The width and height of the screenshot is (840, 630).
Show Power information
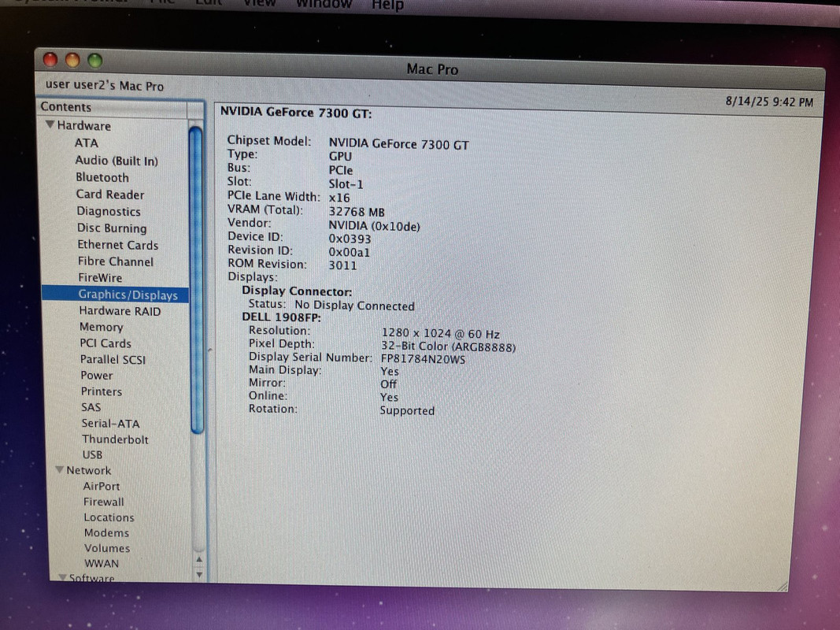point(96,375)
